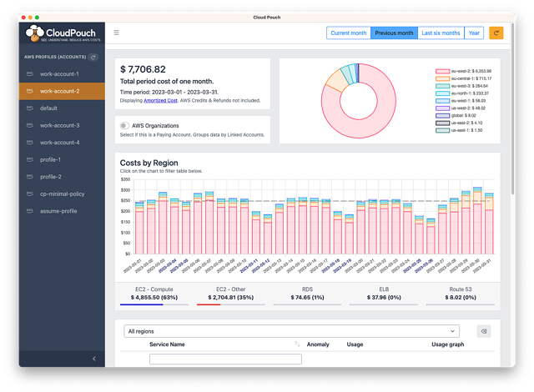The height and width of the screenshot is (392, 534).
Task: Clear the region filter icon
Action: [x=484, y=331]
